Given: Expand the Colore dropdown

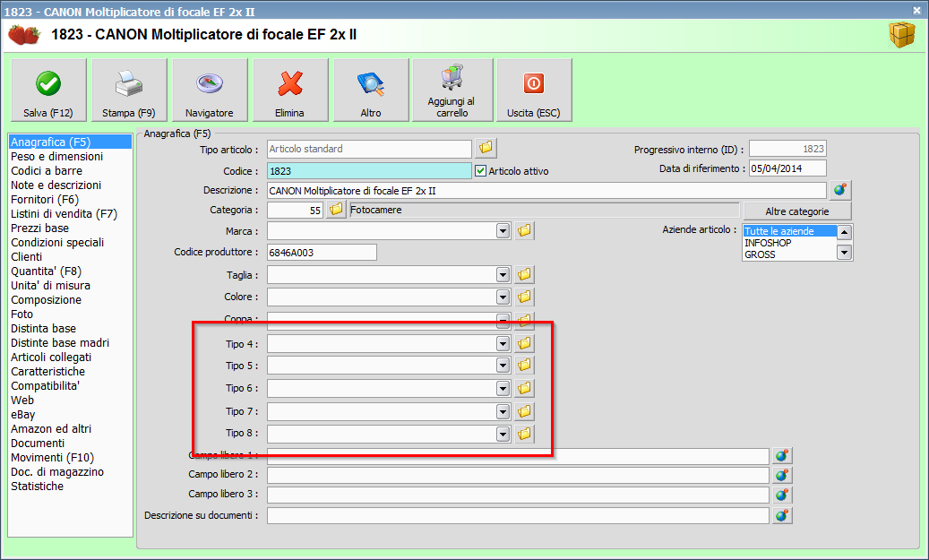Looking at the screenshot, I should 503,297.
